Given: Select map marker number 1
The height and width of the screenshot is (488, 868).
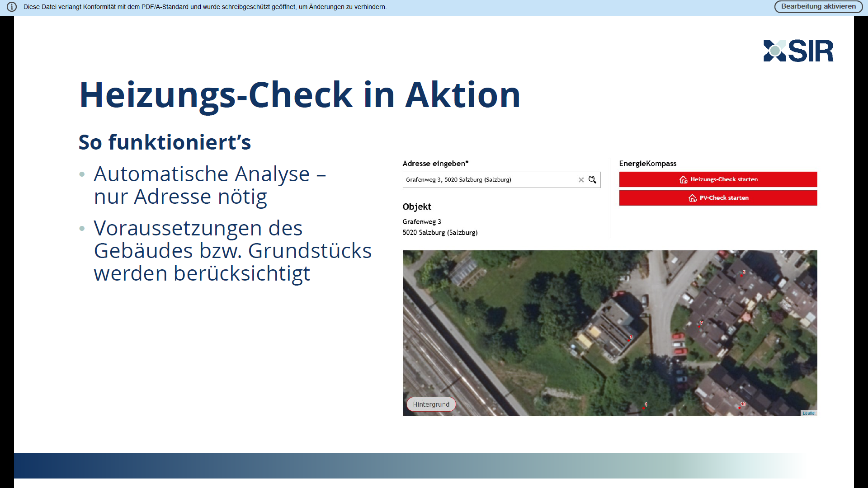Looking at the screenshot, I should pyautogui.click(x=644, y=407).
